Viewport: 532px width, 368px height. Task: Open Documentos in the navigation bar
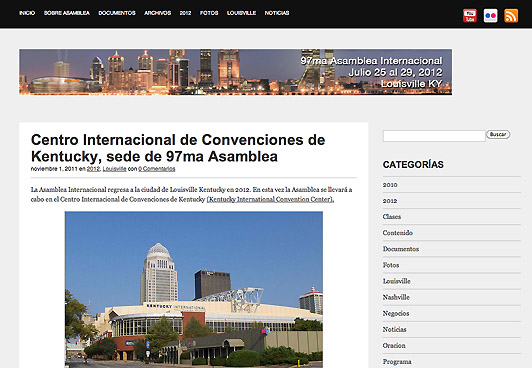click(117, 13)
